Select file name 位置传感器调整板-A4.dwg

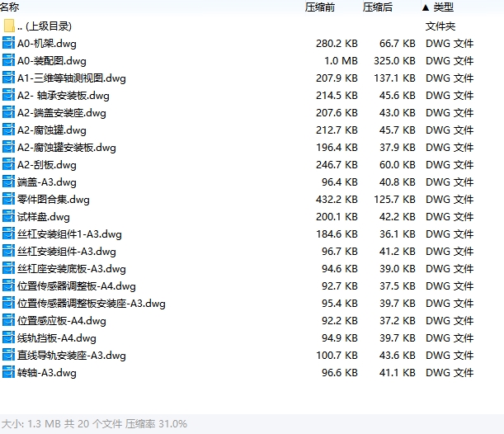(77, 286)
